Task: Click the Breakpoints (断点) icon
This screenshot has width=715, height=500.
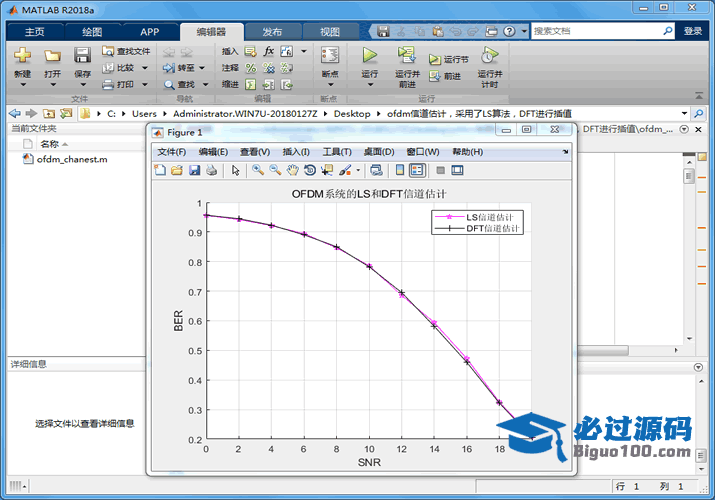Action: [x=330, y=56]
